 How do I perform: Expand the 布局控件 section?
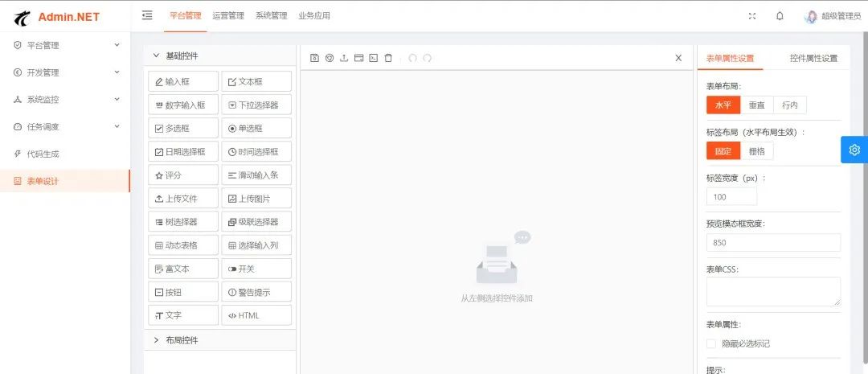220,340
